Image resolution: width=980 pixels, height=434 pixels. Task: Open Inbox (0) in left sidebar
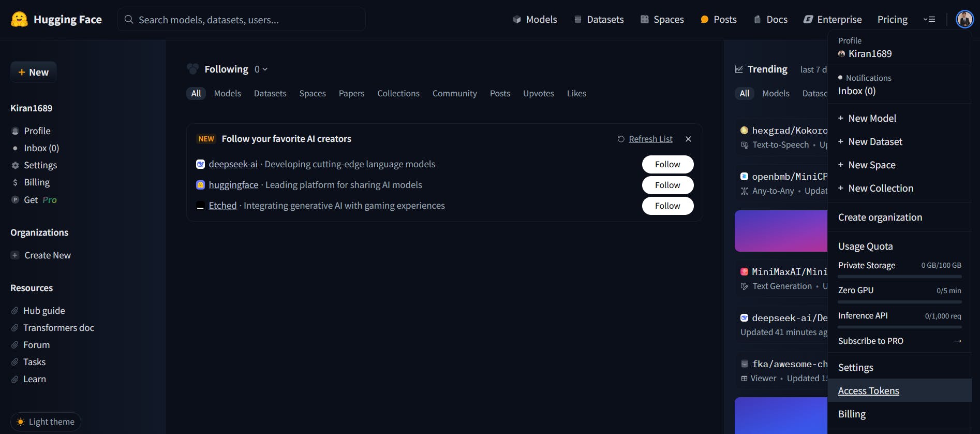pos(35,148)
